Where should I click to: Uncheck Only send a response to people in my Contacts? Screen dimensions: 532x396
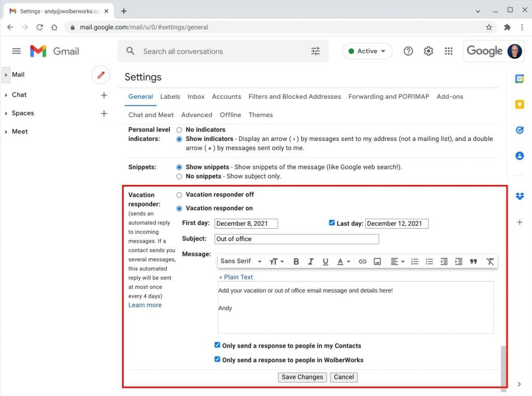pos(217,345)
